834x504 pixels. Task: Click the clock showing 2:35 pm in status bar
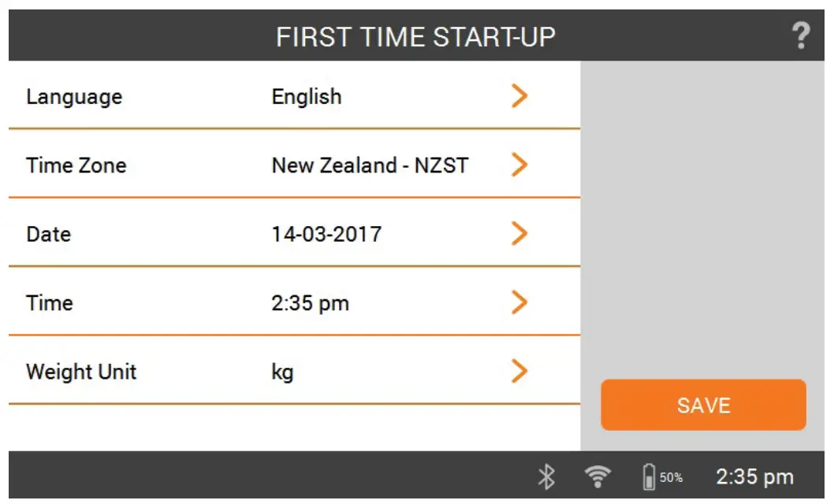754,476
